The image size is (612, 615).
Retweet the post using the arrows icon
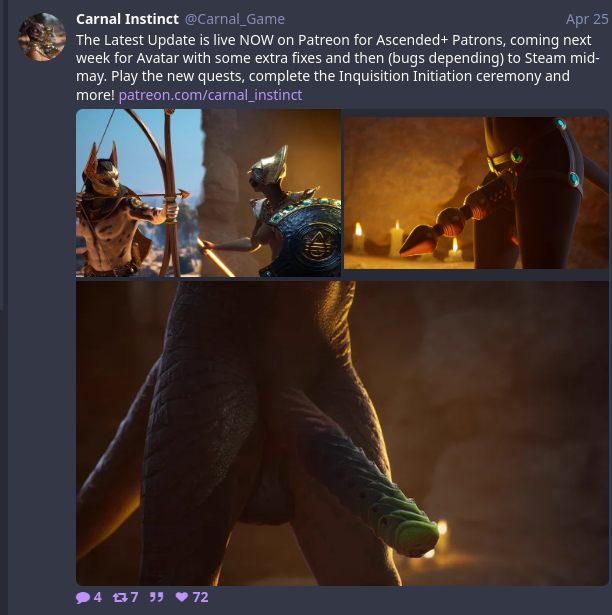(120, 597)
